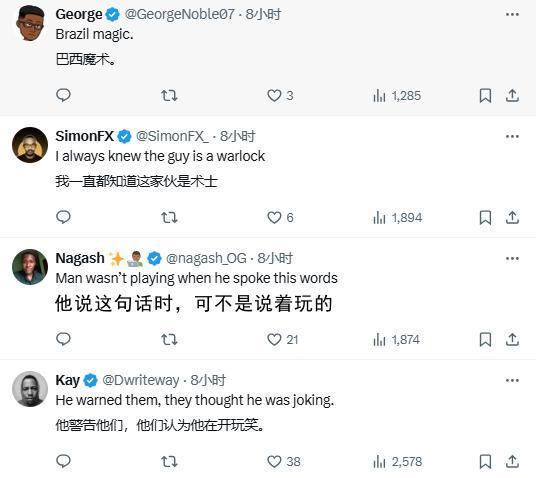View analytics showing 1,894 views

tap(398, 217)
